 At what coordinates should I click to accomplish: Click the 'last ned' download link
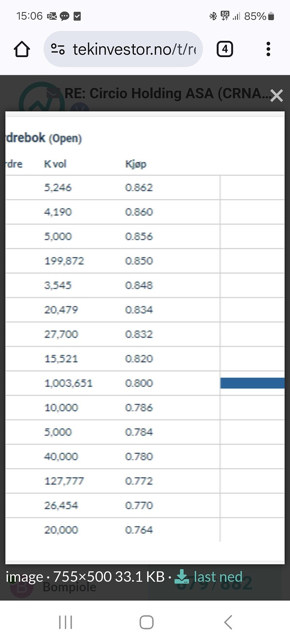(x=218, y=577)
